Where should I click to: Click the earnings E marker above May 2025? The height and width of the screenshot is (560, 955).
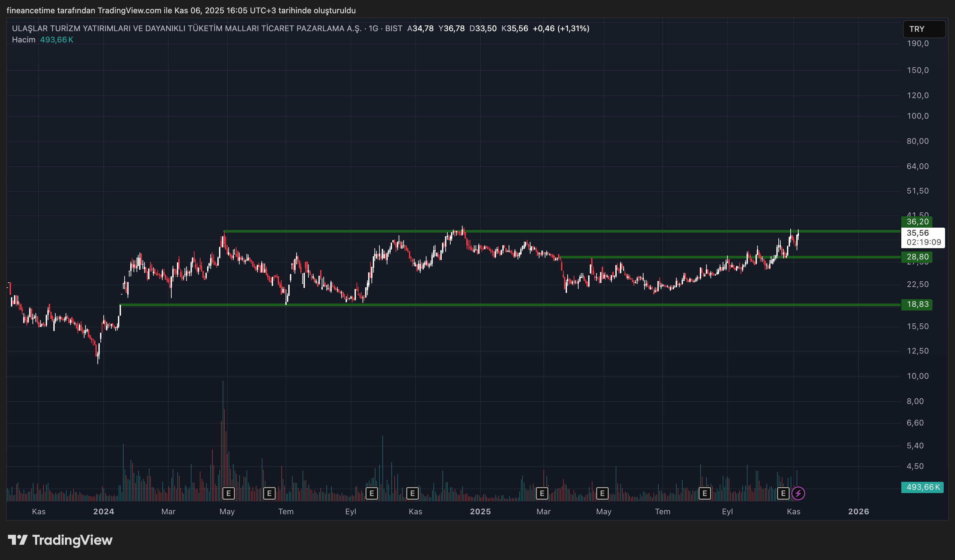(x=602, y=493)
